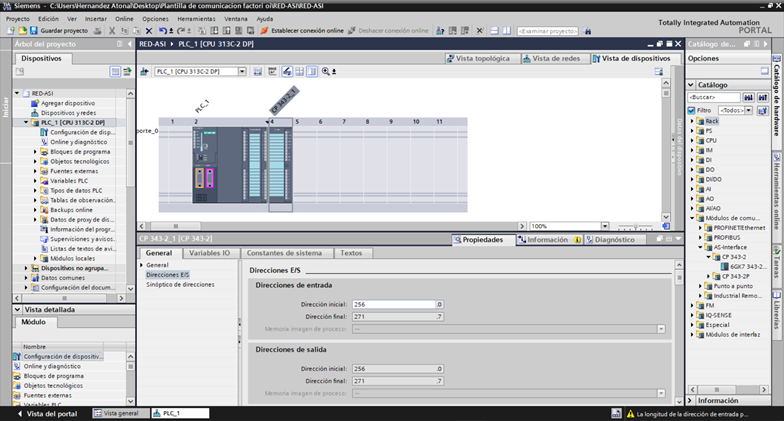Select Agregar dispositivo in project tree
Screen dimensions: 784x421
pyautogui.click(x=68, y=103)
